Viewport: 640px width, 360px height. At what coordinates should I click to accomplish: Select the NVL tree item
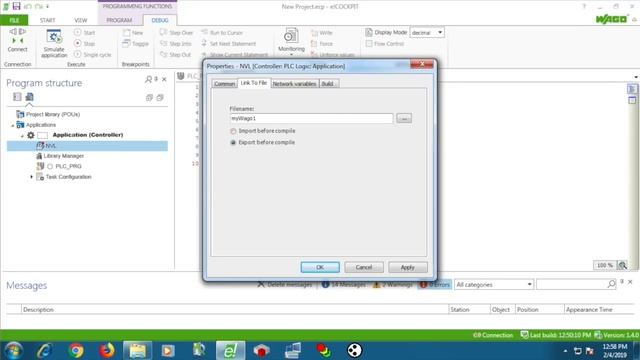pyautogui.click(x=87, y=146)
